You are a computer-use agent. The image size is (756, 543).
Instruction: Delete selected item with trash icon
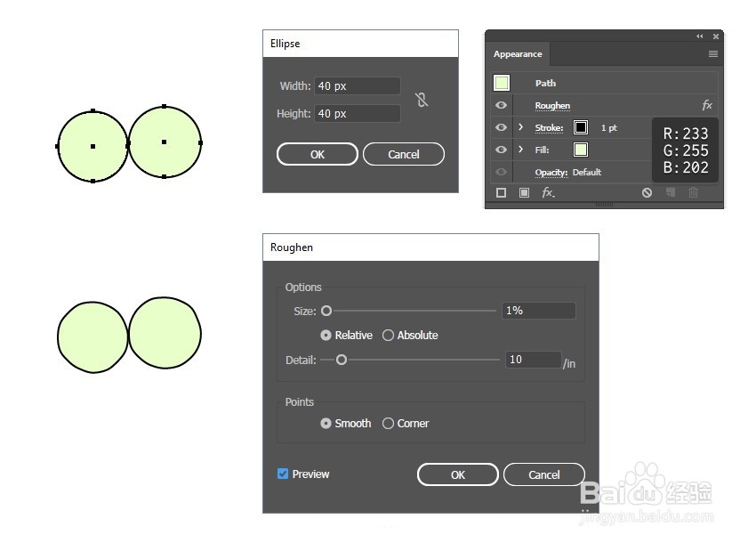(693, 192)
